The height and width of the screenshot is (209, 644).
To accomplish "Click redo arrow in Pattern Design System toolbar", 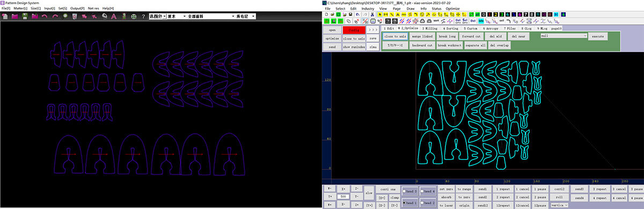I will click(55, 16).
